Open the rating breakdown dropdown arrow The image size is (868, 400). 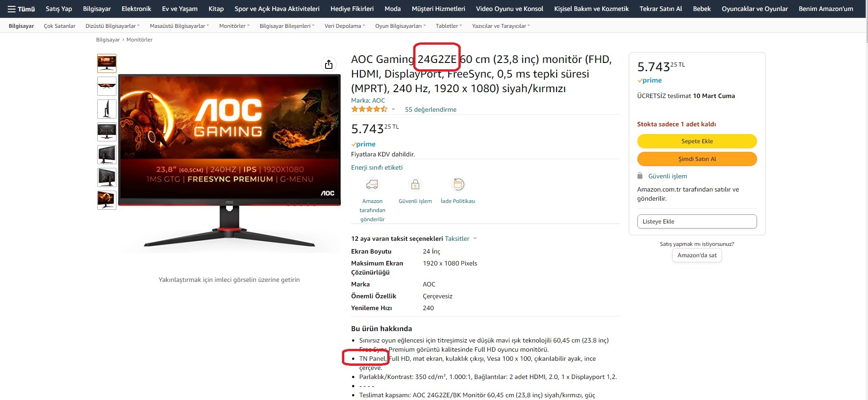[393, 109]
